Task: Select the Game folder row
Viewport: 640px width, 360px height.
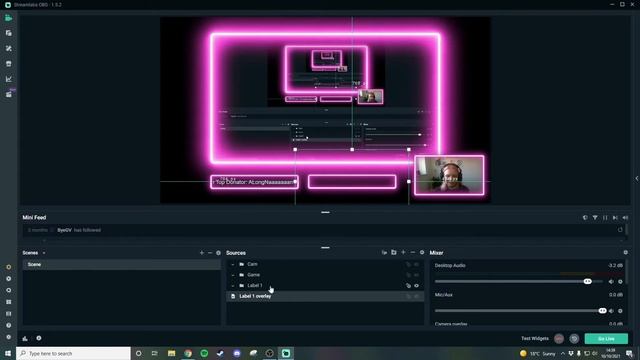Action: tap(325, 275)
